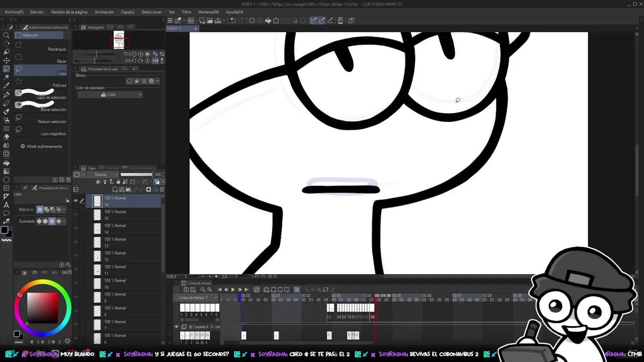644x362 pixels.
Task: Click Añadir subherramienta
Action: coord(41,146)
